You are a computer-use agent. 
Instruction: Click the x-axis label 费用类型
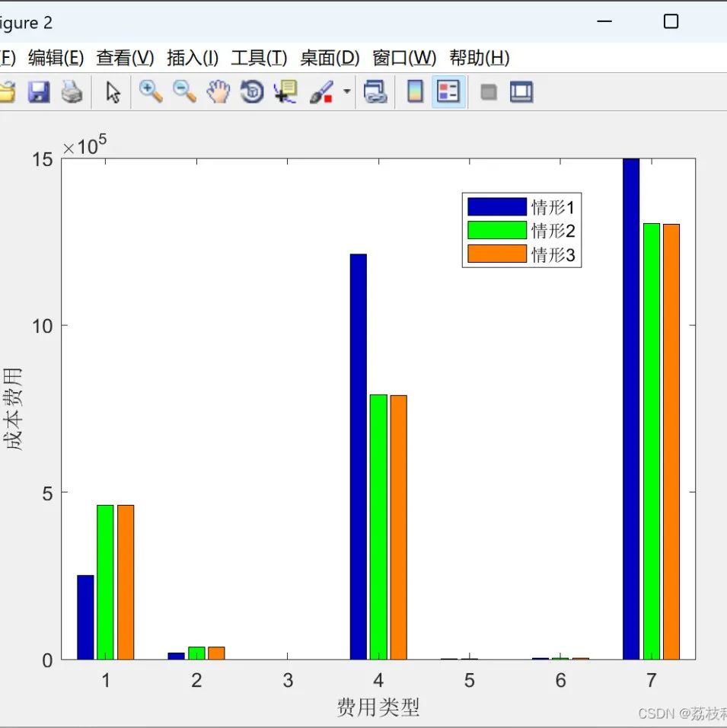coord(378,707)
